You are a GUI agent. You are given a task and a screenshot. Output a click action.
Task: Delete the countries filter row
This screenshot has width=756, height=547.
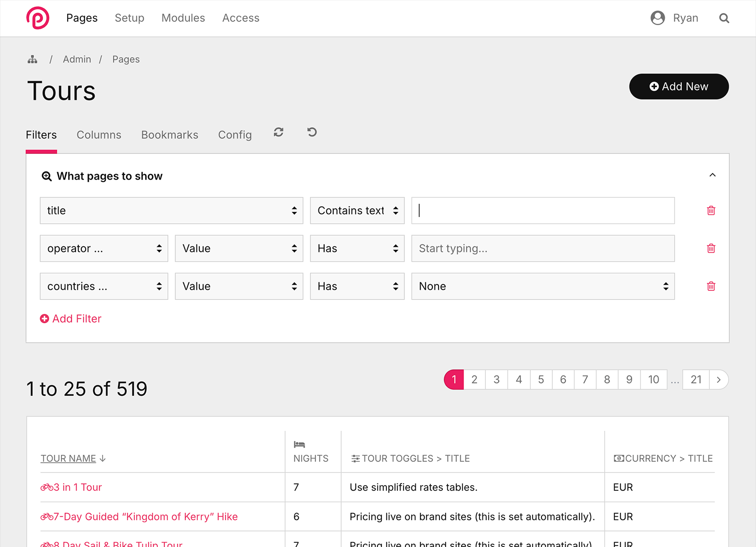[711, 286]
